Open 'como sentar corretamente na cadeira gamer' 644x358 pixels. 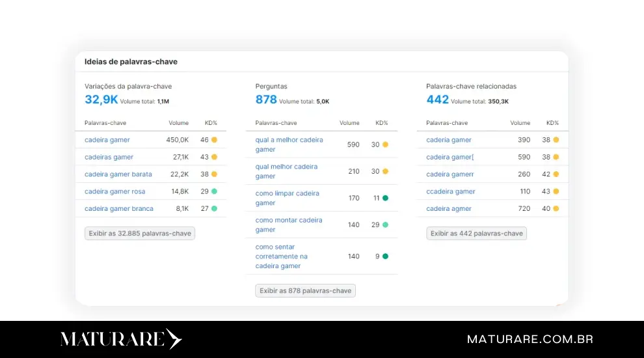pos(281,256)
